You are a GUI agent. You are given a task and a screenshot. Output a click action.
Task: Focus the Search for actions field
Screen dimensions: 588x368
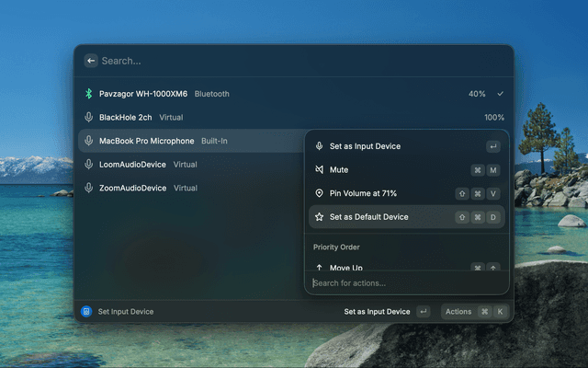[404, 283]
